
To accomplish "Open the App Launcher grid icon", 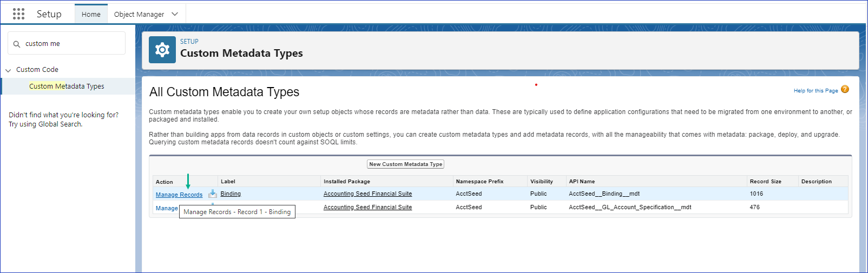I will (18, 14).
